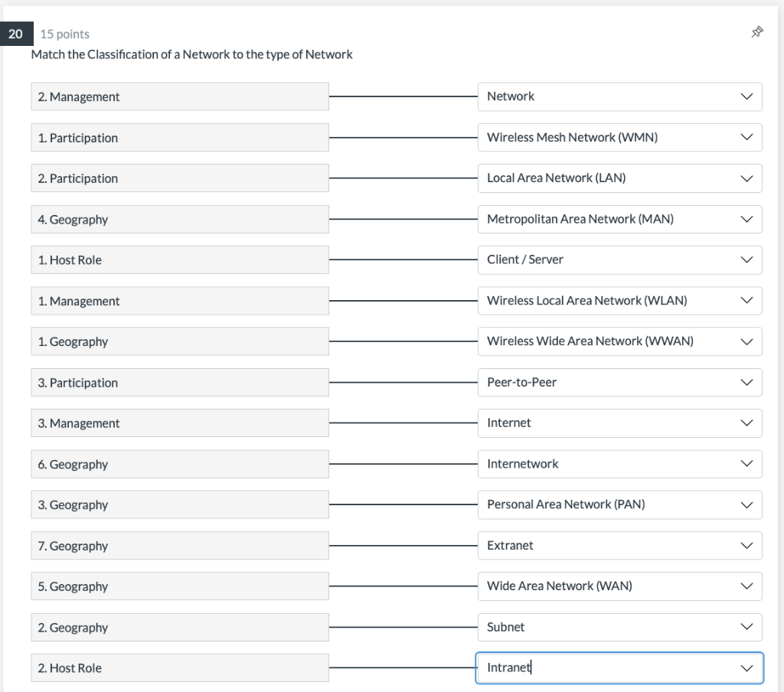Screen dimensions: 784x692
Task: Click the Intranet text field for 2. Host Role
Action: tap(619, 668)
